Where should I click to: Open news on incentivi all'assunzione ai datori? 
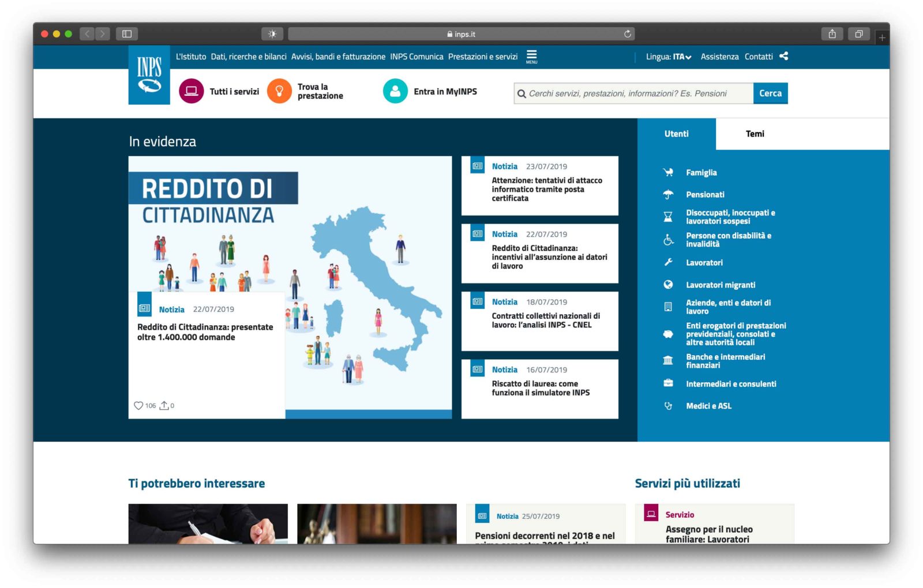coord(549,257)
